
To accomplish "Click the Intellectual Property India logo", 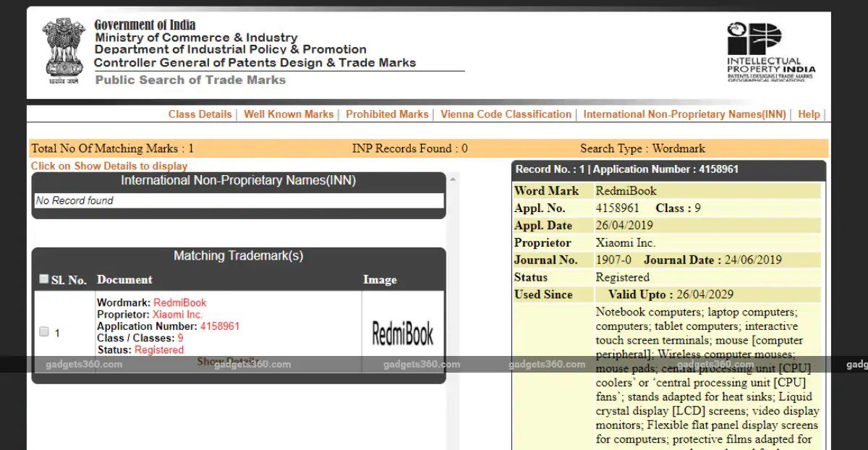I will pos(770,51).
